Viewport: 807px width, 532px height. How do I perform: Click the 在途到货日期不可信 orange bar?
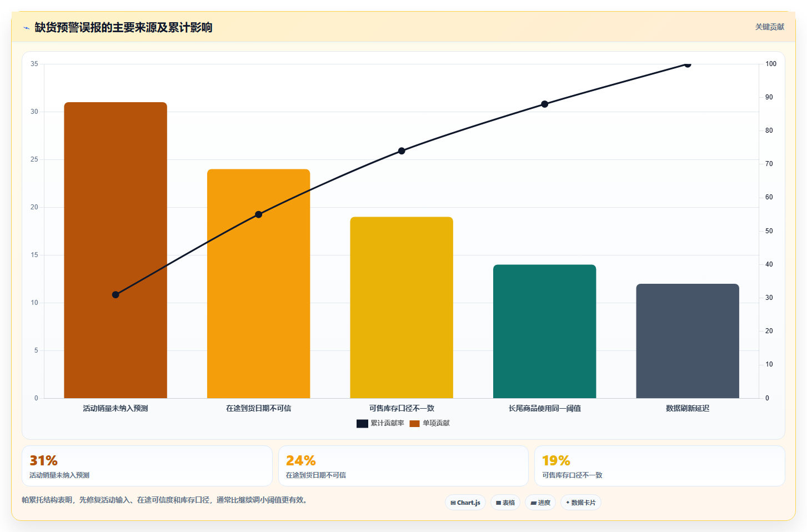pyautogui.click(x=258, y=283)
